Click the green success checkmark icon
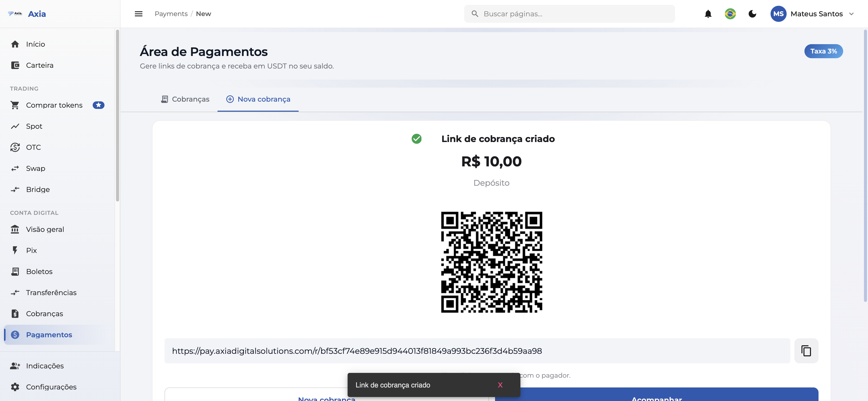This screenshot has height=401, width=868. [x=416, y=139]
